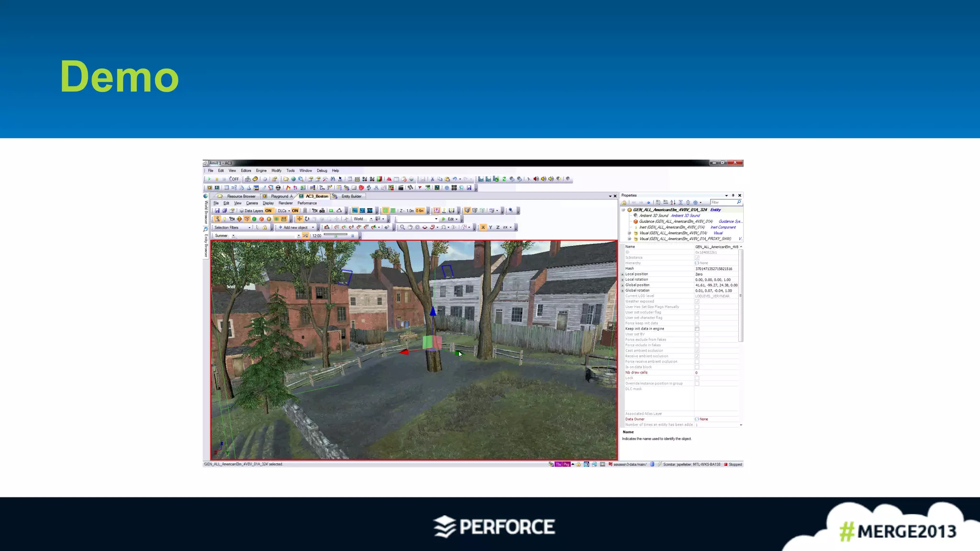Click the flame icon in second toolbar
980x551 pixels.
(288, 187)
